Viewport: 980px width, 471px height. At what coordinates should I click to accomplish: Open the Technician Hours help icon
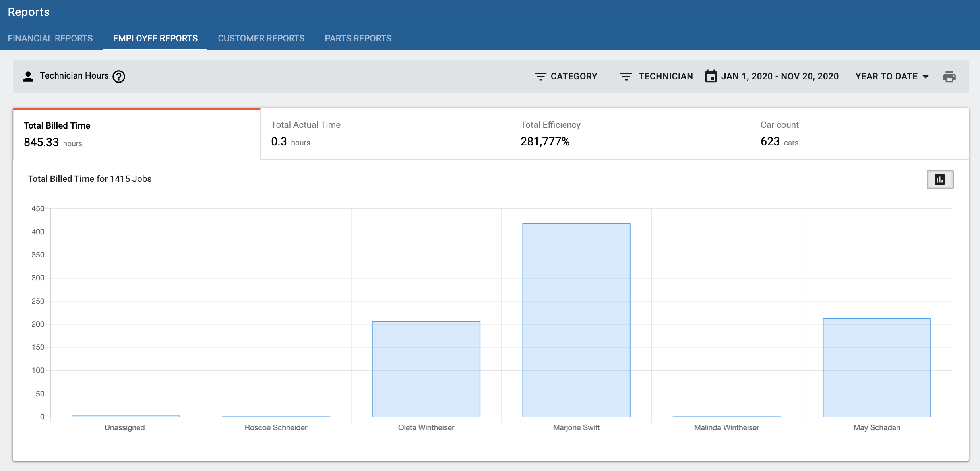pyautogui.click(x=119, y=76)
